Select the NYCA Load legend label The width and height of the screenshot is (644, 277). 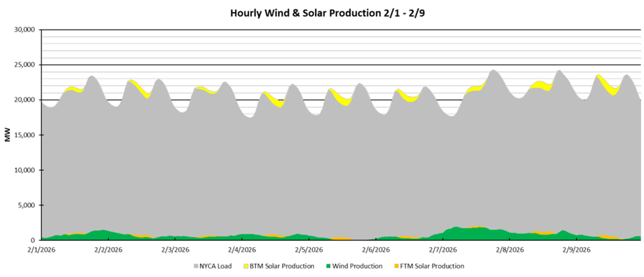[x=217, y=266]
